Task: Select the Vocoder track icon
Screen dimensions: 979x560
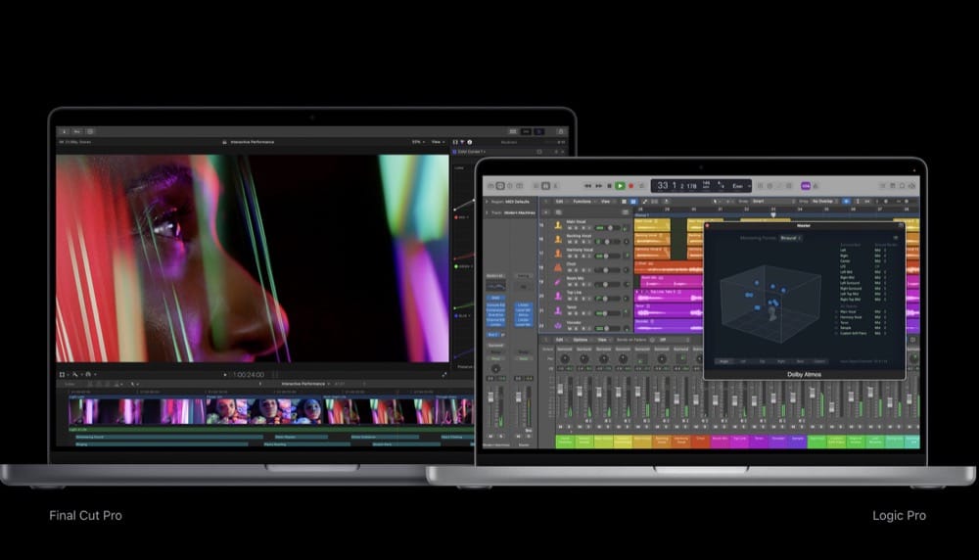Action: [558, 326]
